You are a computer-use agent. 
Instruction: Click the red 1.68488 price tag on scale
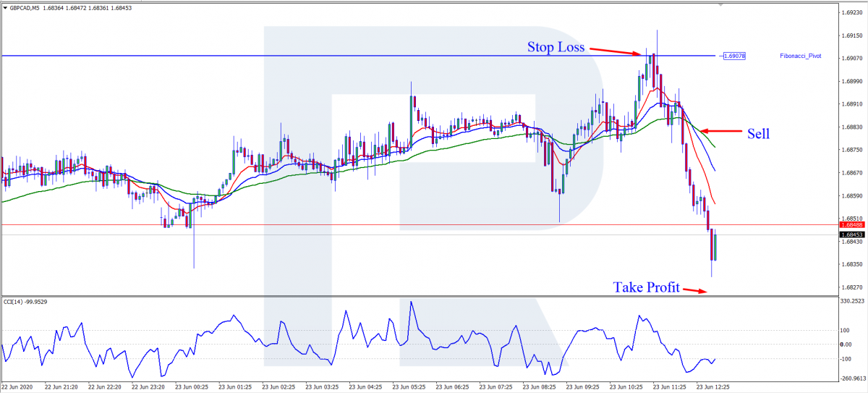point(852,225)
